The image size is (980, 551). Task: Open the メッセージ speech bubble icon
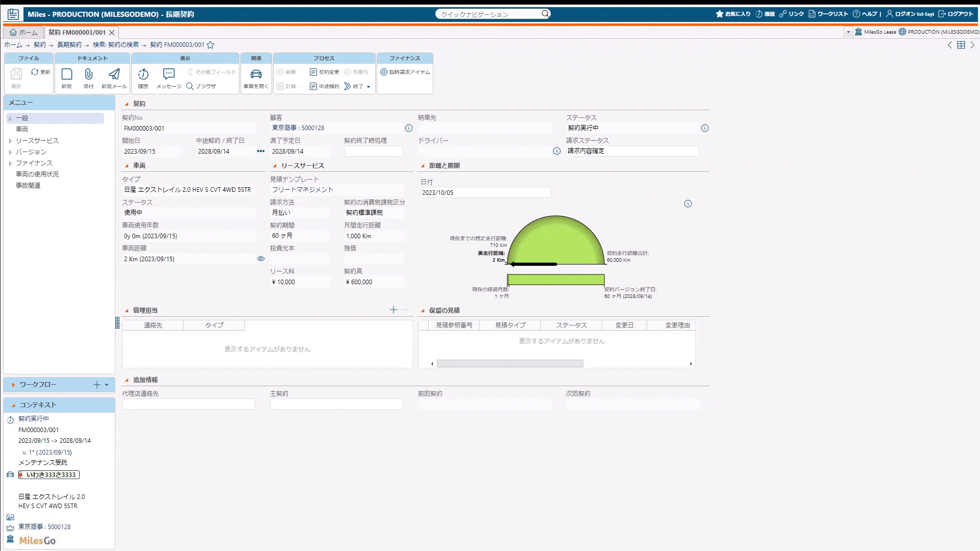169,74
